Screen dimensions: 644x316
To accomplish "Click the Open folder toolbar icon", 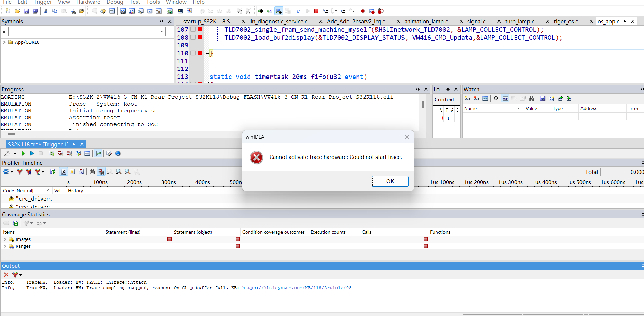I will pos(17,11).
